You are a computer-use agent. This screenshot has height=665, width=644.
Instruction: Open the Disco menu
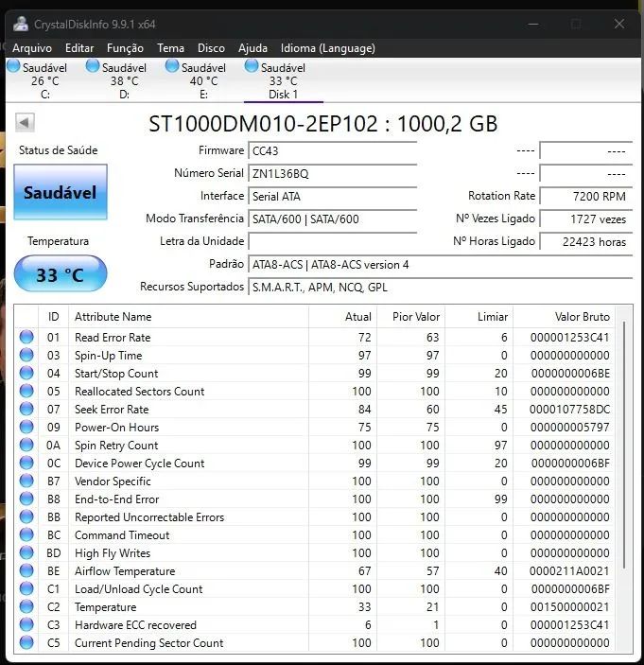[211, 48]
